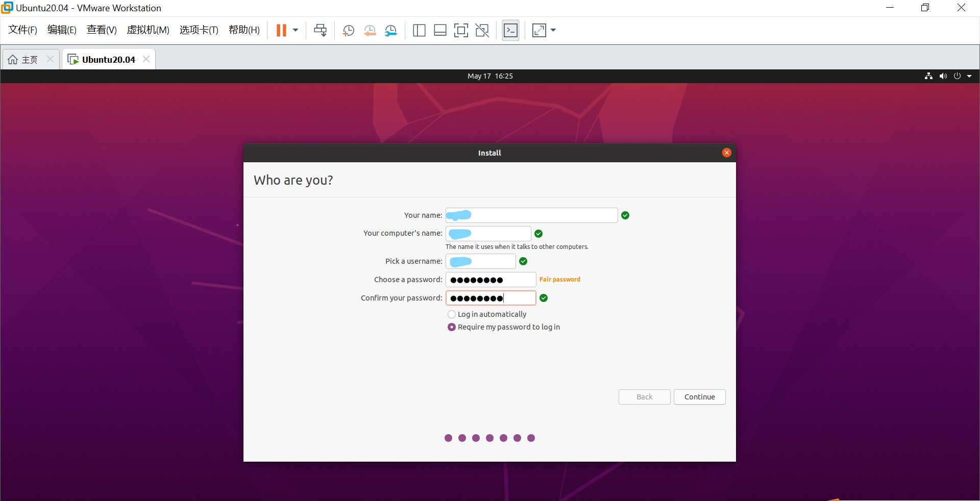Click the Ubuntu power icon in top bar
Screen dimensions: 980x501
click(x=957, y=76)
